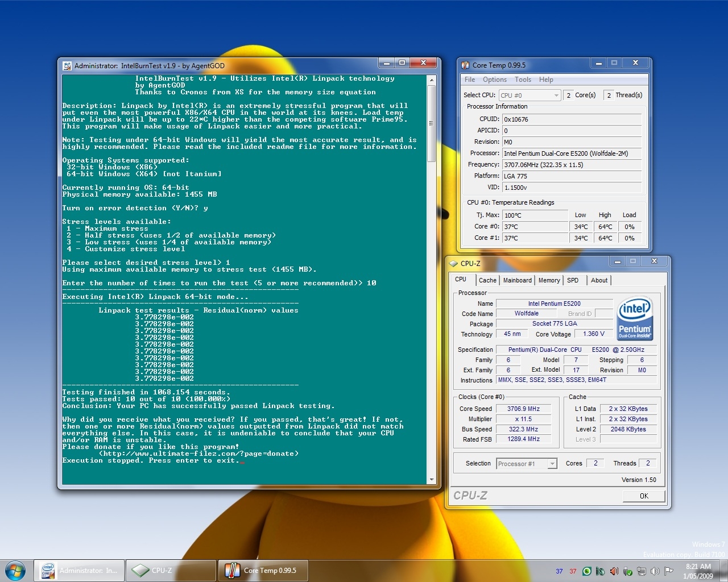
Task: Click CPU-Z taskbar button
Action: pos(171,571)
